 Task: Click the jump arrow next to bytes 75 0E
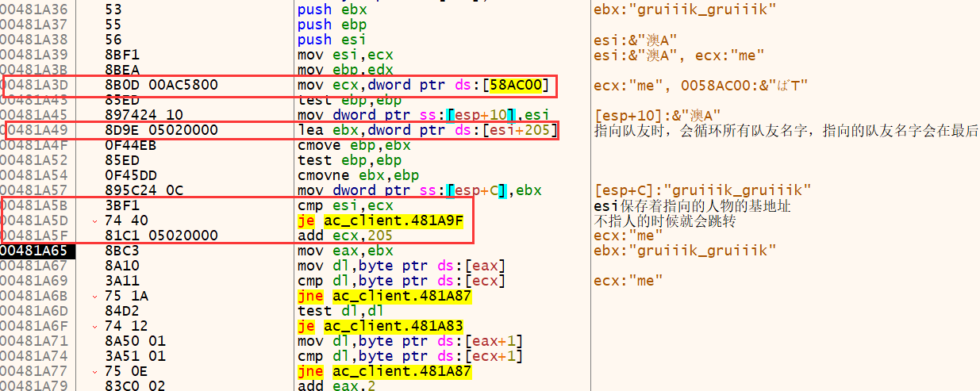tap(96, 371)
